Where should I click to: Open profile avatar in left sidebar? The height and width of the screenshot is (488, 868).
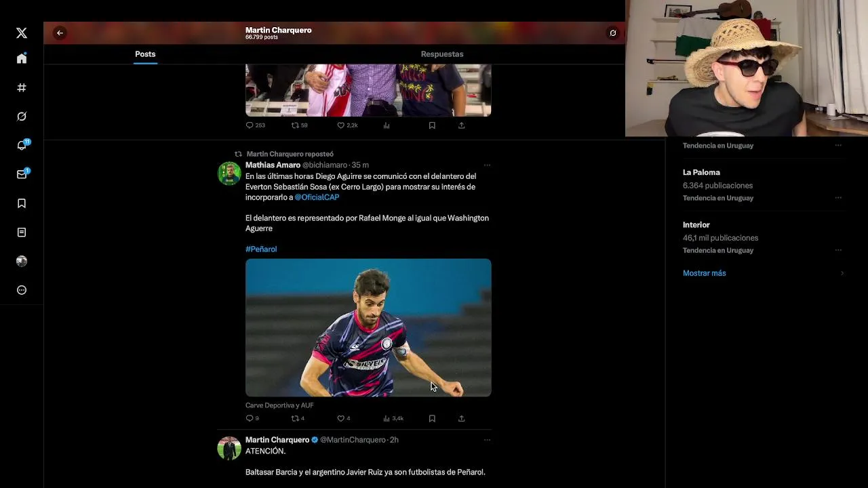[x=22, y=261]
